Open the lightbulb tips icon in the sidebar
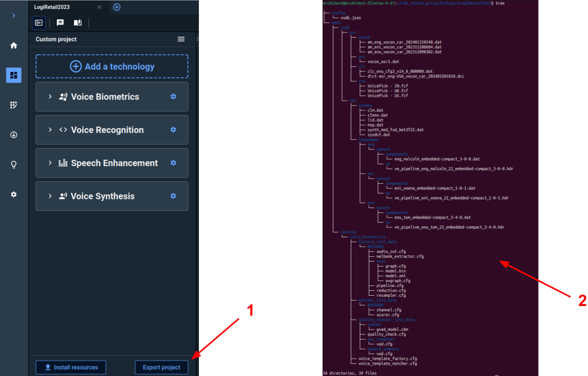The width and height of the screenshot is (588, 376). tap(14, 164)
